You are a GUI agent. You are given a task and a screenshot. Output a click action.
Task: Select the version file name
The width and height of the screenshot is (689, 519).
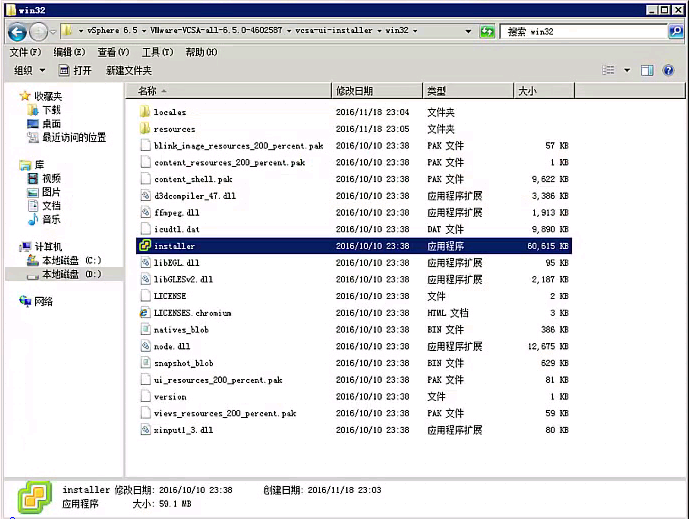point(170,396)
